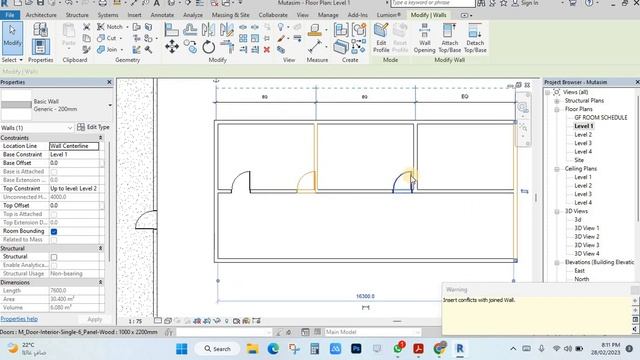The width and height of the screenshot is (640, 360).
Task: Open the Walls (1) filter dropdown
Action: coord(69,128)
